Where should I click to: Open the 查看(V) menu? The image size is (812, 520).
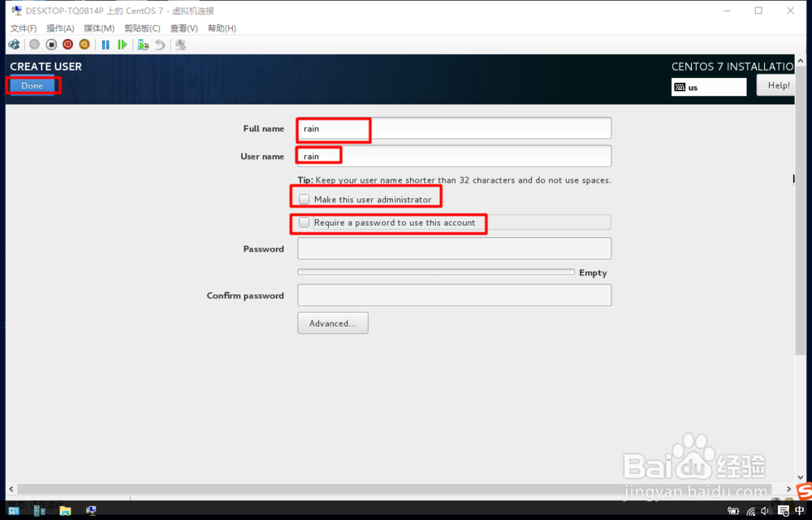184,28
